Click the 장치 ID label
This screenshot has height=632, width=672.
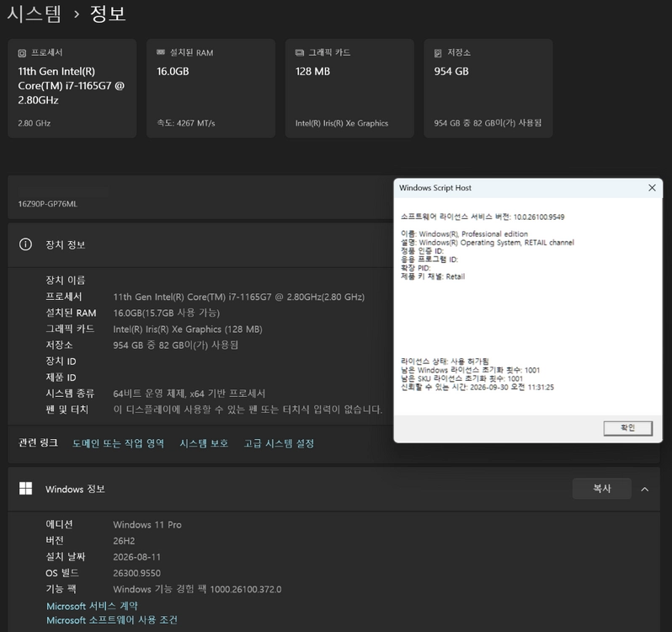coord(61,362)
